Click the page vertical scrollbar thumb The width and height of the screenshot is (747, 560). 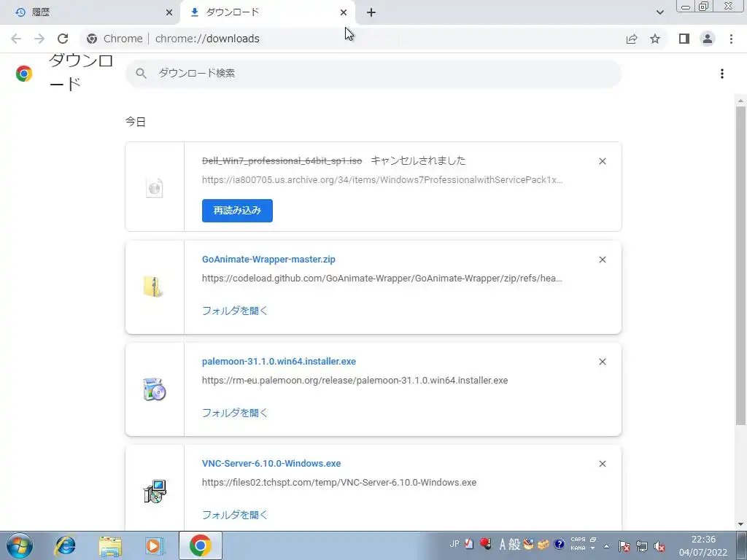[x=740, y=265]
